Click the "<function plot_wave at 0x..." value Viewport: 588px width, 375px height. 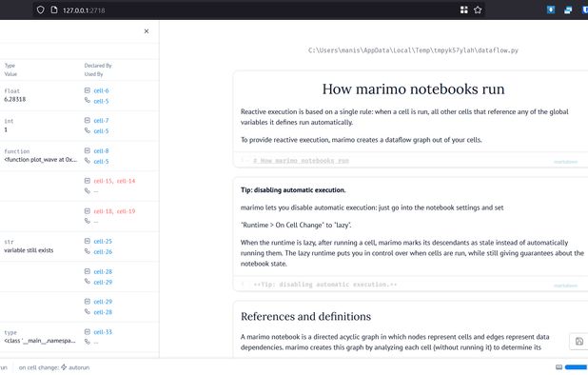point(41,160)
